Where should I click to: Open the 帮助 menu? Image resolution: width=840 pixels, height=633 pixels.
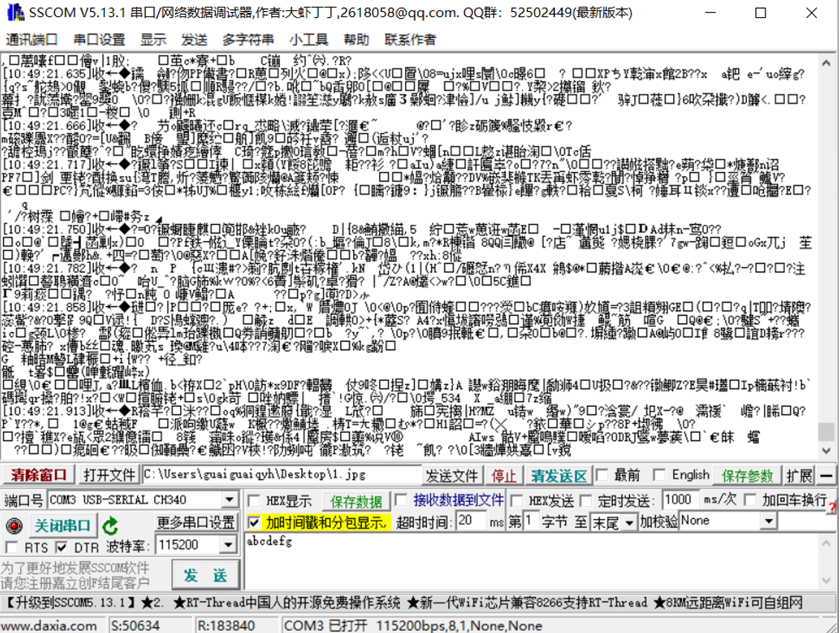[x=356, y=39]
